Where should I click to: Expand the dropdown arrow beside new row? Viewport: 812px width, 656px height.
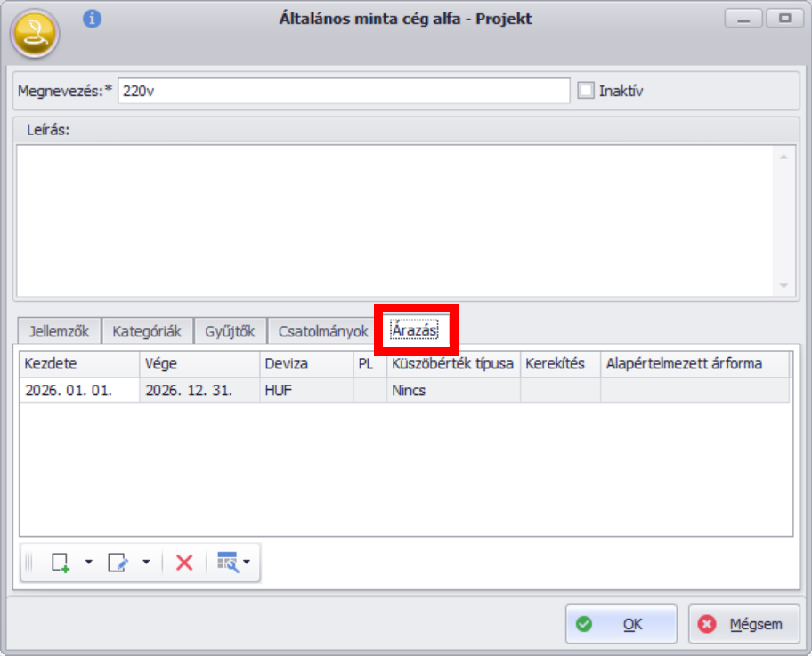pyautogui.click(x=88, y=563)
